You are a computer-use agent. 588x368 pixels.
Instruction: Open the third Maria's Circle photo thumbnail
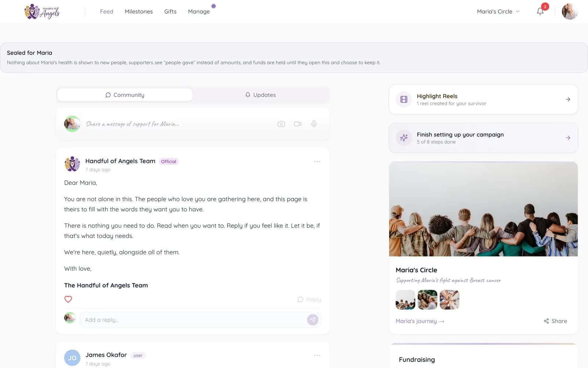tap(449, 300)
